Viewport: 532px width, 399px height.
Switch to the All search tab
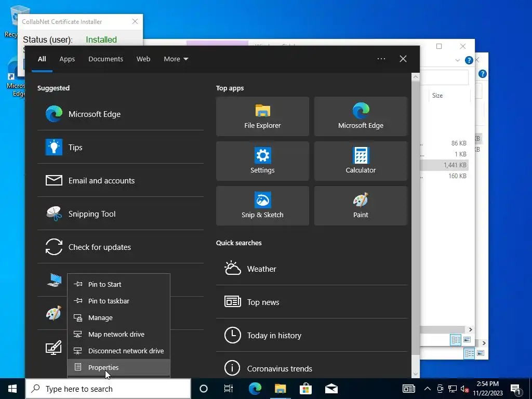coord(42,59)
